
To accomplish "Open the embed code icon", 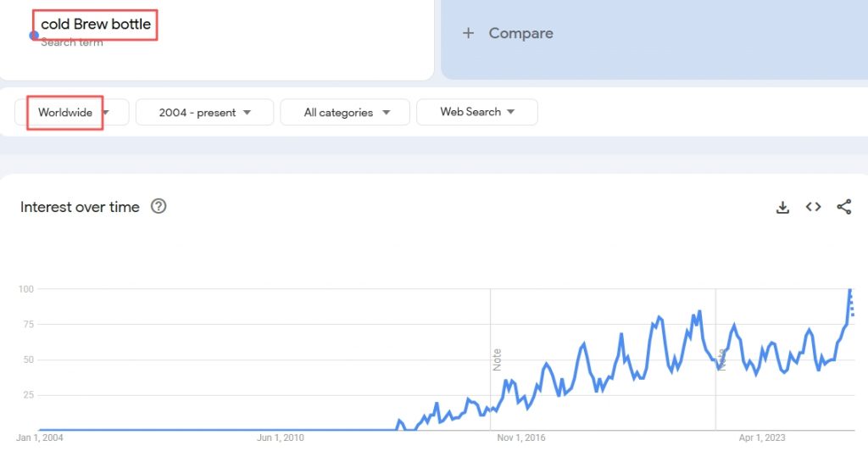I will point(813,207).
